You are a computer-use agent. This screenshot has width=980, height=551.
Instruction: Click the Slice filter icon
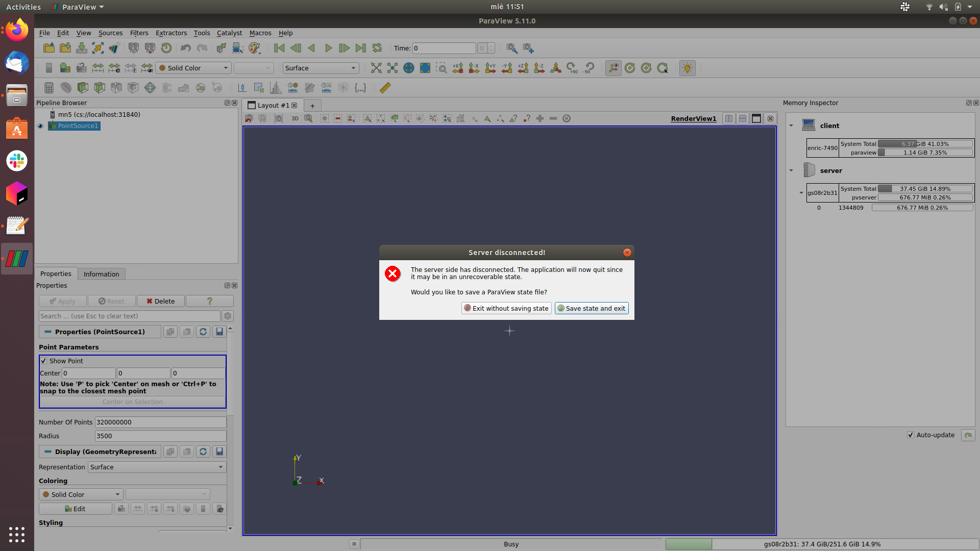(x=100, y=88)
